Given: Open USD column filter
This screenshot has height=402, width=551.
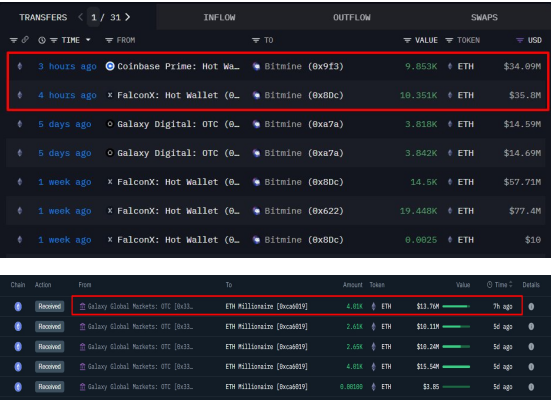Looking at the screenshot, I should click(x=520, y=40).
